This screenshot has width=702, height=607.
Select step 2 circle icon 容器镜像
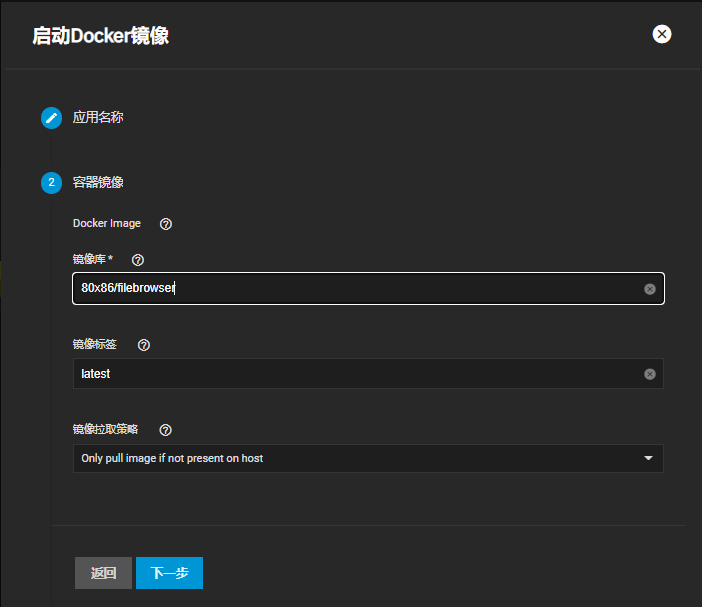(51, 183)
